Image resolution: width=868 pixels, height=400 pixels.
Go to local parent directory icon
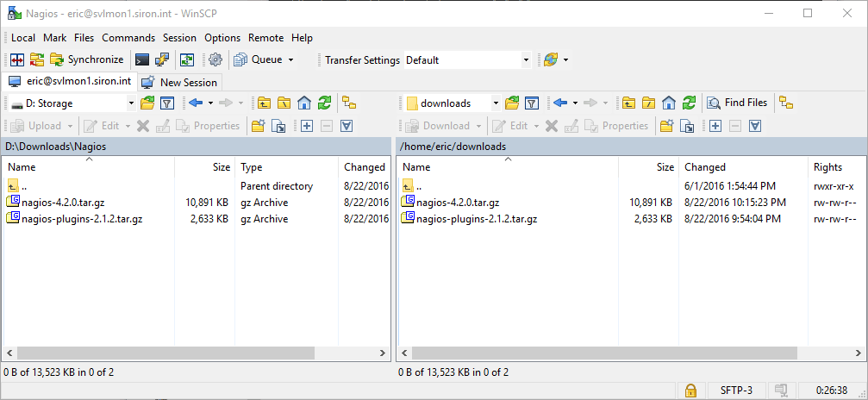(264, 103)
